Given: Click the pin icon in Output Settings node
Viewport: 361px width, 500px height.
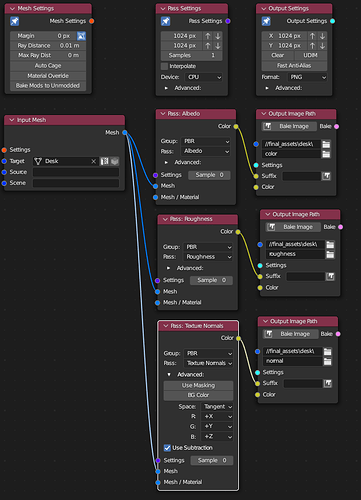Looking at the screenshot, I should (266, 21).
